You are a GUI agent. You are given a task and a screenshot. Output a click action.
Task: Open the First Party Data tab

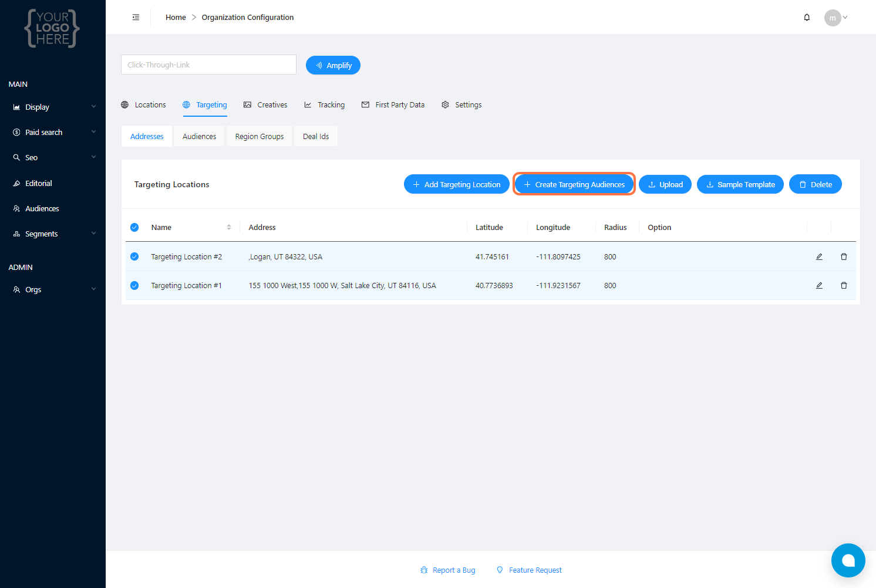(x=393, y=105)
